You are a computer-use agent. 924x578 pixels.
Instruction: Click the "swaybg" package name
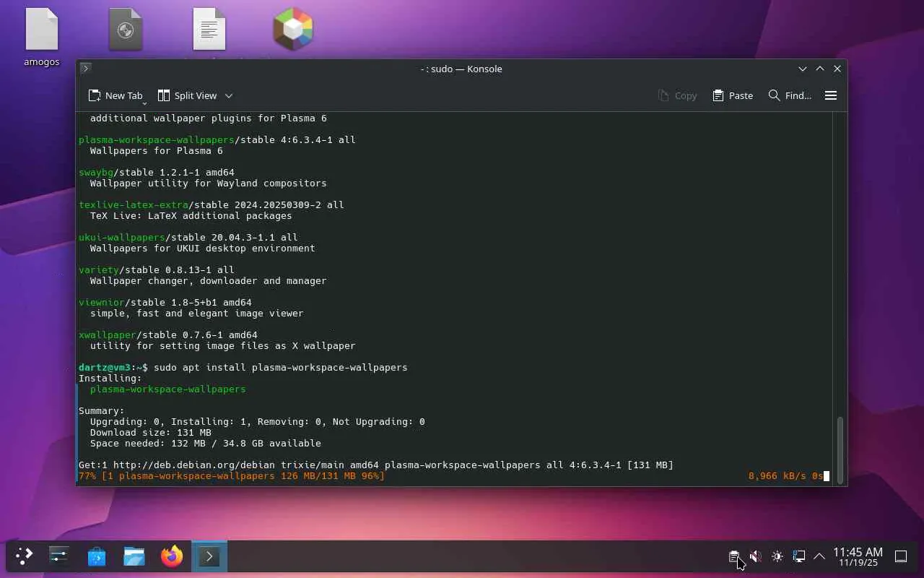[96, 173]
